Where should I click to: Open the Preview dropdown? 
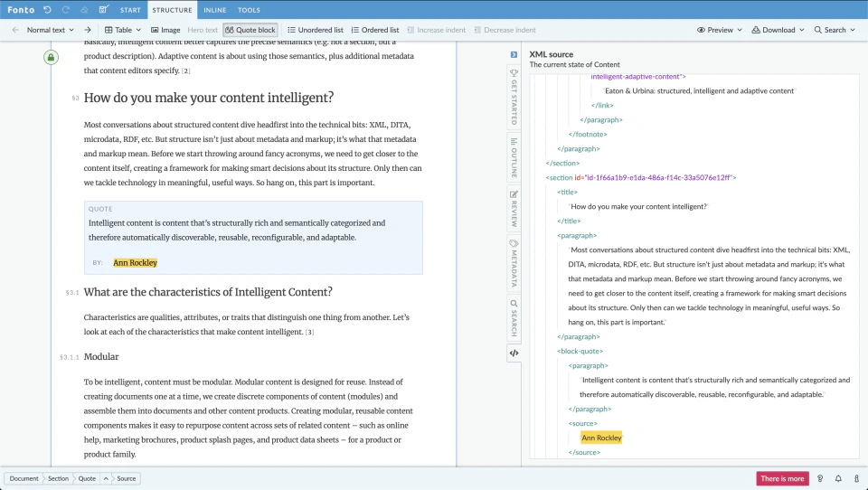point(720,30)
